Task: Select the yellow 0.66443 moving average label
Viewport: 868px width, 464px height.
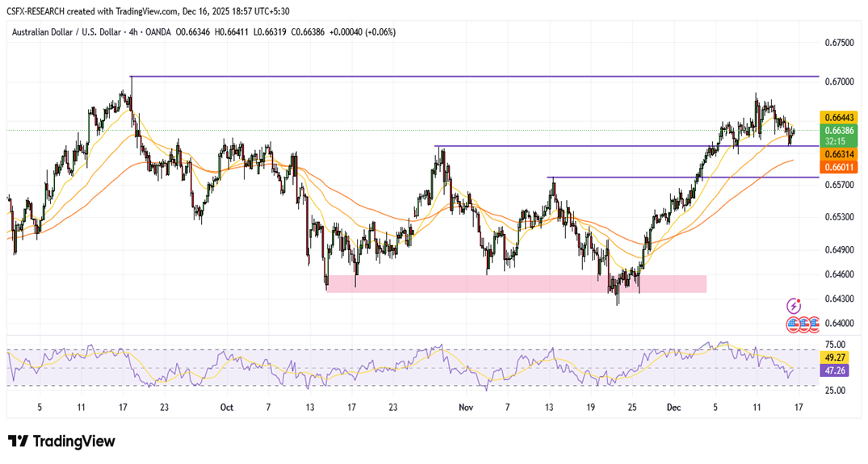Action: (839, 118)
